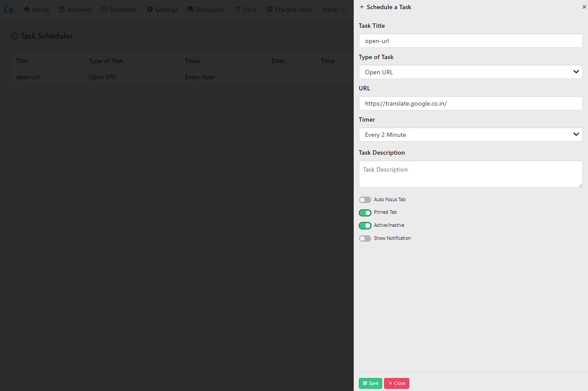Image resolution: width=588 pixels, height=391 pixels.
Task: Dismiss the panel with the top-right X
Action: (584, 7)
